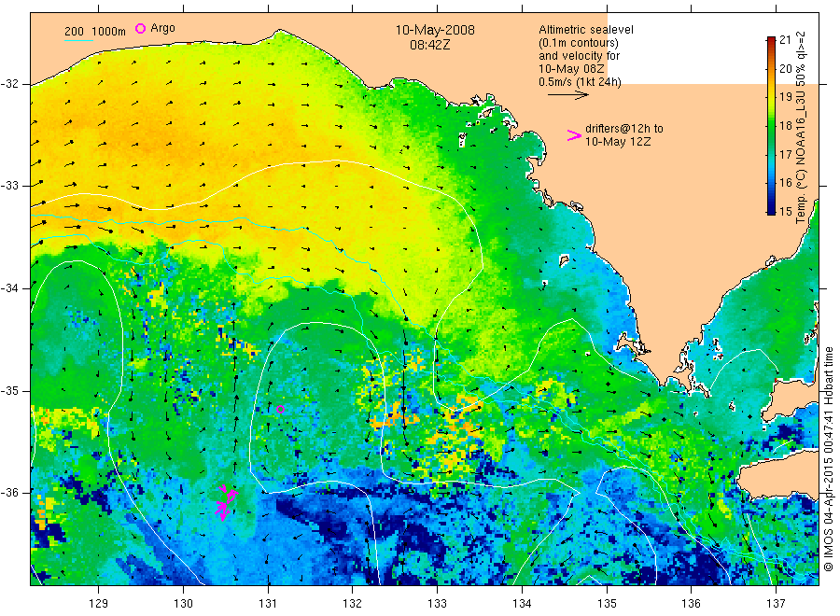Click the 0.5m/s velocity scale arrow
Viewport: 840px width, 616px height.
[567, 95]
